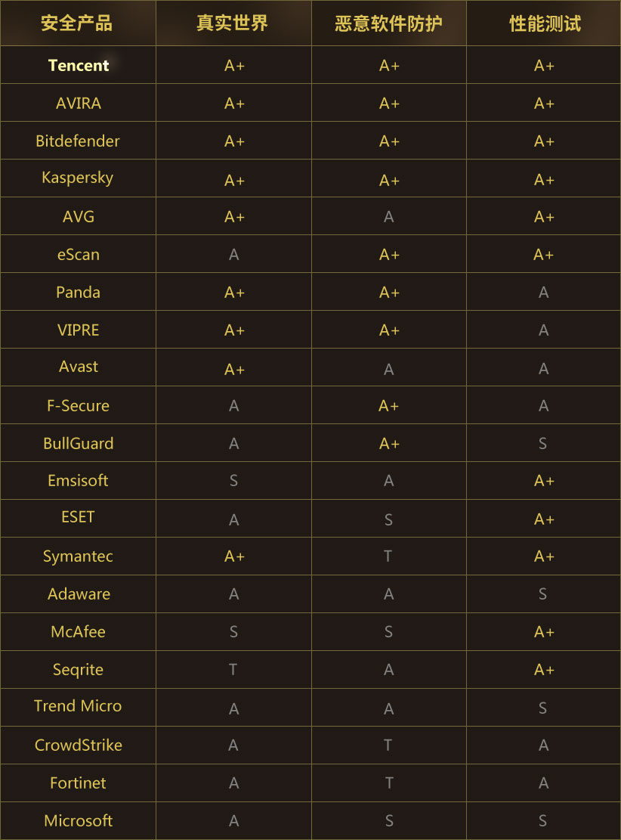Select the 恶意软件防护 column header
This screenshot has height=840, width=621.
(388, 23)
